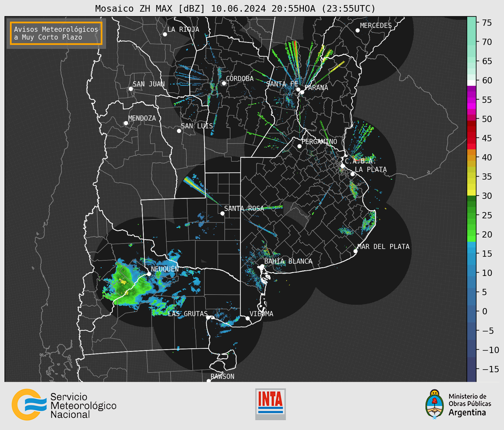The height and width of the screenshot is (430, 504).
Task: Click the C.A.B.A. city marker
Action: click(343, 166)
